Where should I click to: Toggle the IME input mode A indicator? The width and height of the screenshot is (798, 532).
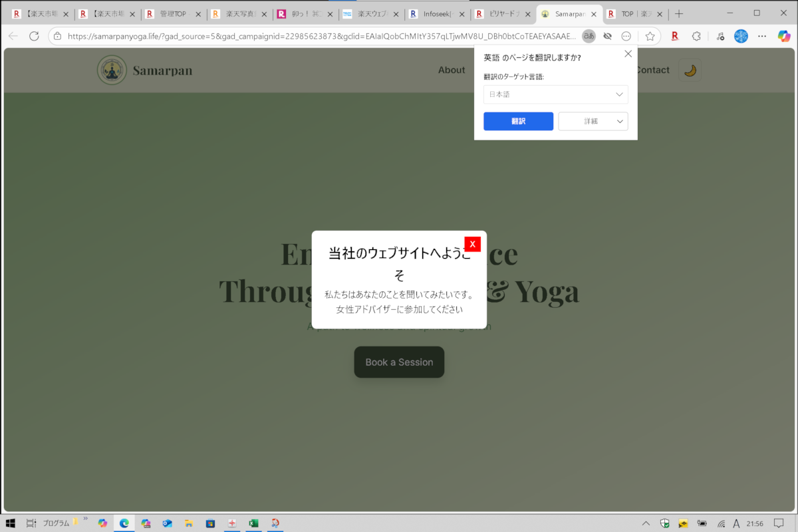click(736, 523)
